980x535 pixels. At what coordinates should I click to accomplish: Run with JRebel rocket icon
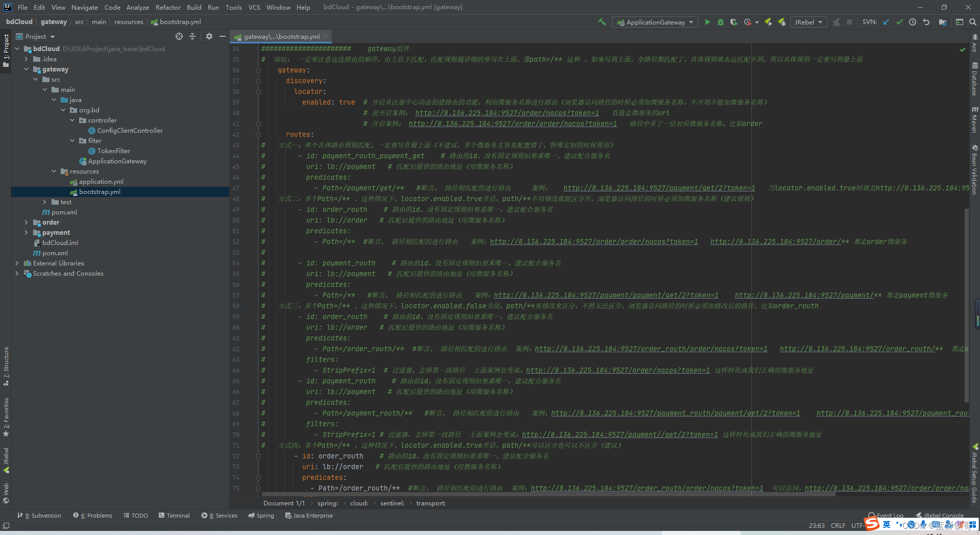pyautogui.click(x=768, y=22)
